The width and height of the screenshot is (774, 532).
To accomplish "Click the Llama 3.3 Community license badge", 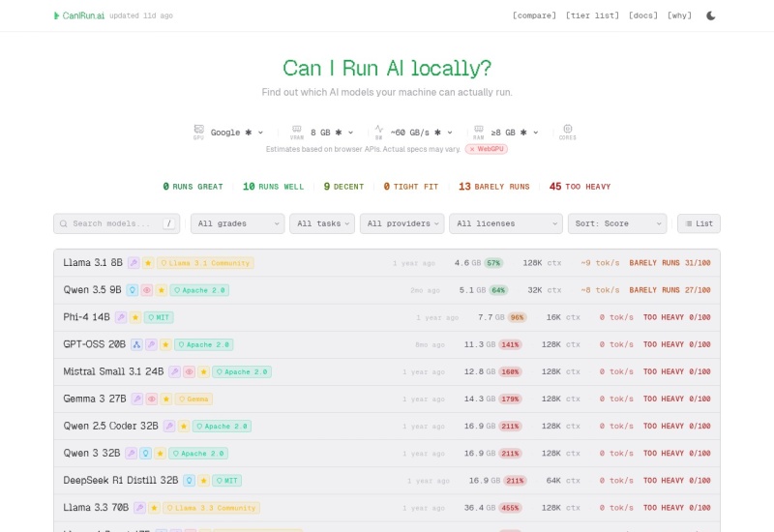I will (x=211, y=507).
